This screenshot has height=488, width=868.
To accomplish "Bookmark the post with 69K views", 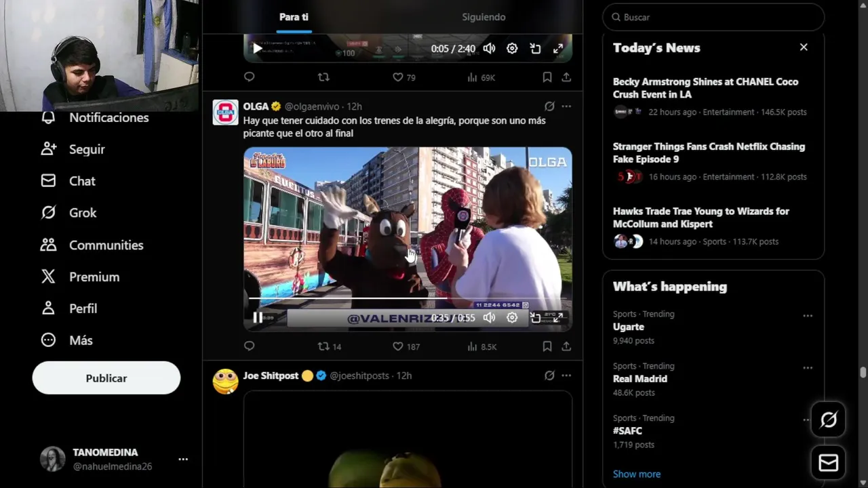I will pyautogui.click(x=547, y=77).
